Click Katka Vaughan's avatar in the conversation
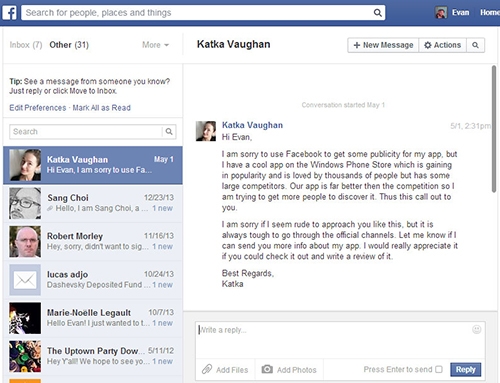Image resolution: width=500 pixels, height=383 pixels. pyautogui.click(x=206, y=131)
